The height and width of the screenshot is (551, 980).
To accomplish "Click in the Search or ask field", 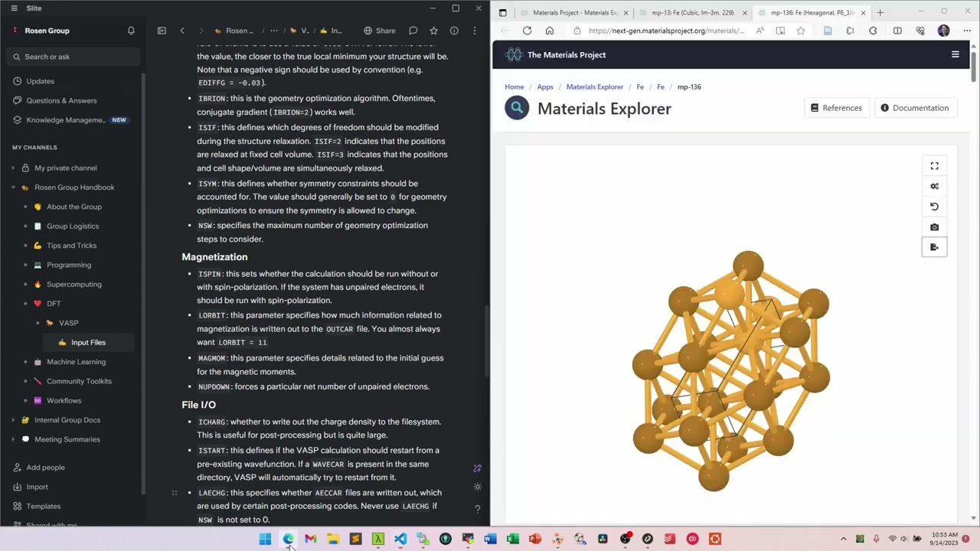I will [73, 57].
